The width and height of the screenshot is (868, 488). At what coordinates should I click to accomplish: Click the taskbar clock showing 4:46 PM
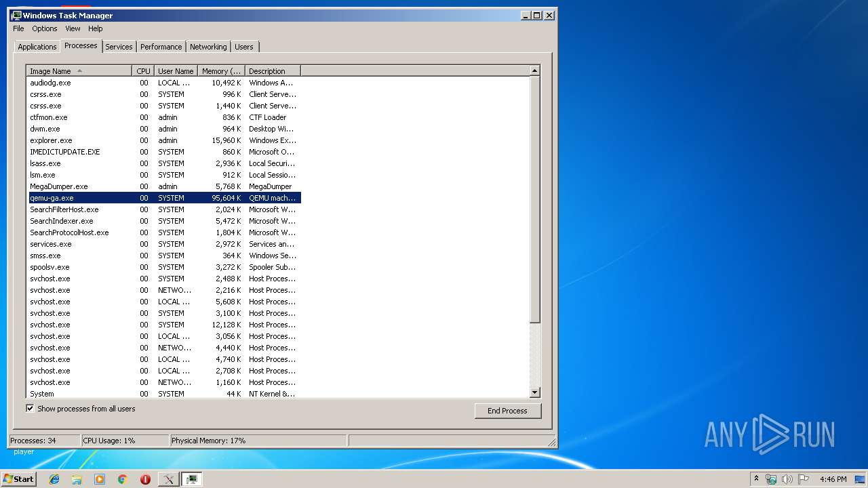[x=833, y=479]
